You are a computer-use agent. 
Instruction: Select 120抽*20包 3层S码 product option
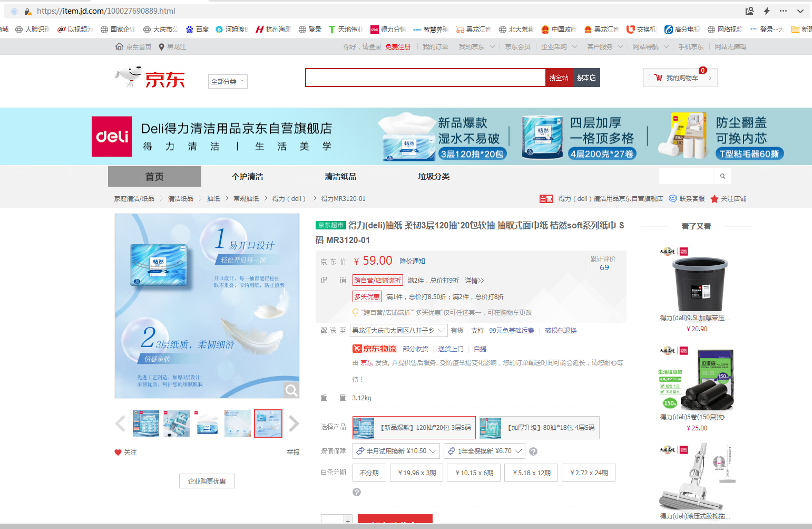coord(414,428)
